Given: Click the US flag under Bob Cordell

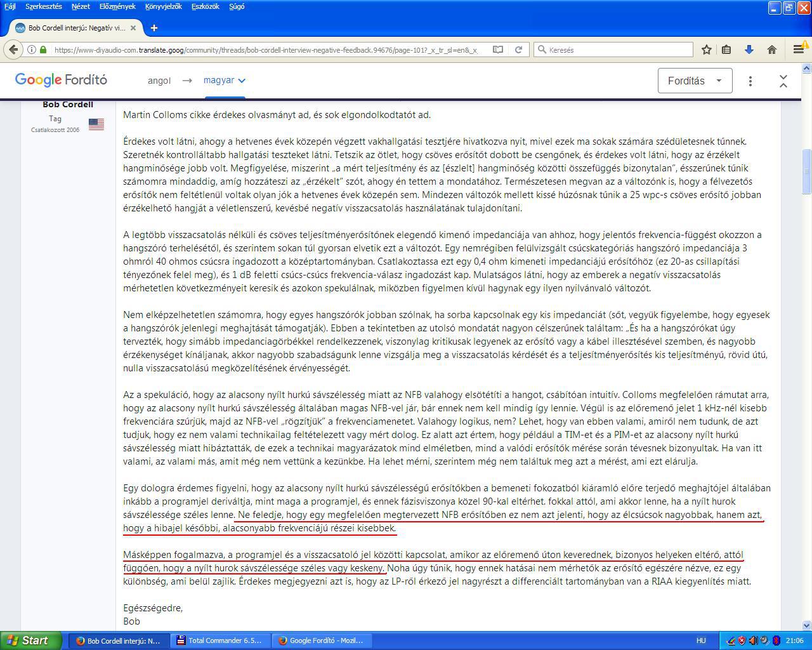Looking at the screenshot, I should [x=96, y=124].
